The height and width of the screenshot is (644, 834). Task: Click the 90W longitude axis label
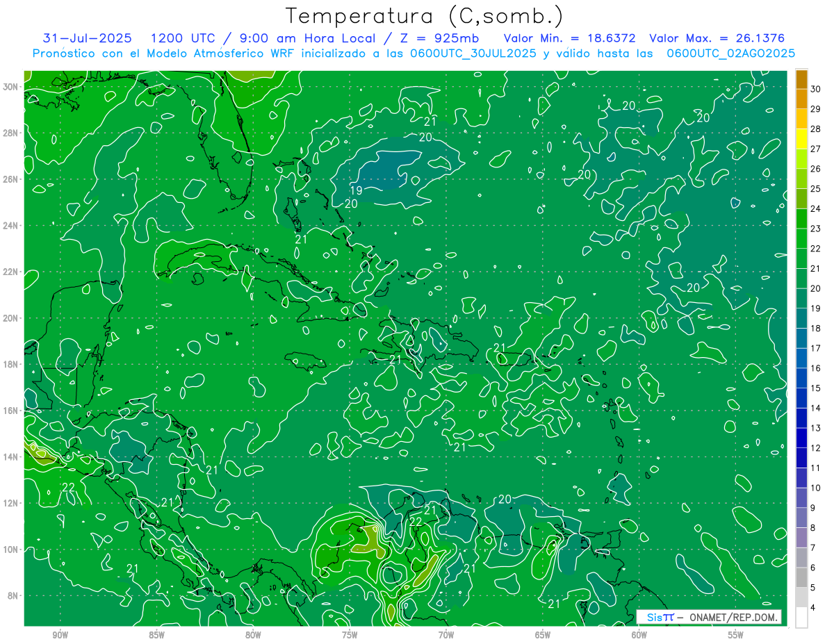(x=60, y=635)
